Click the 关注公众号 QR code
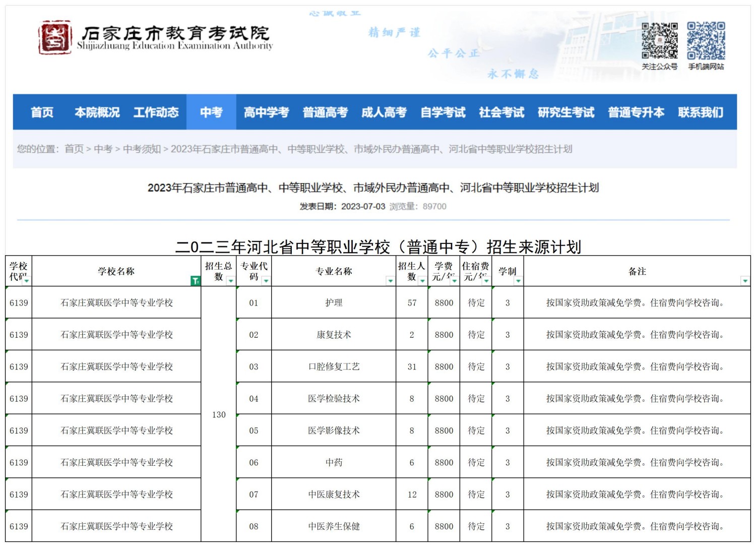 659,41
